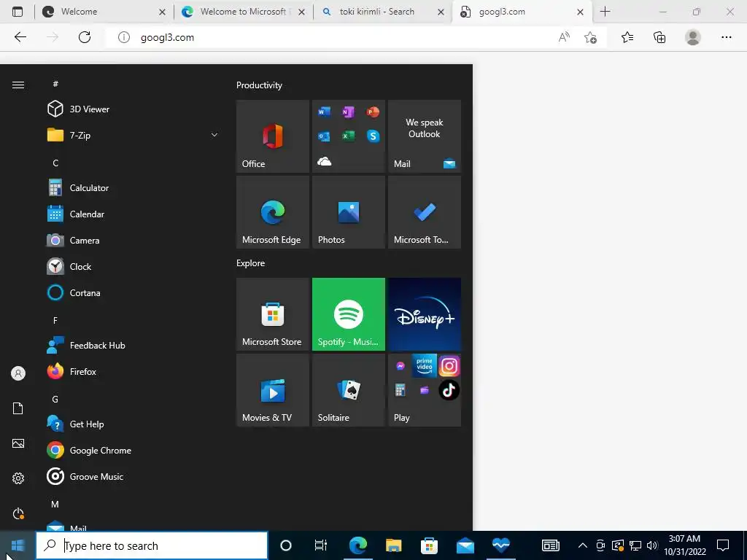Open Mail from the taskbar
Viewport: 747px width, 560px height.
[465, 545]
